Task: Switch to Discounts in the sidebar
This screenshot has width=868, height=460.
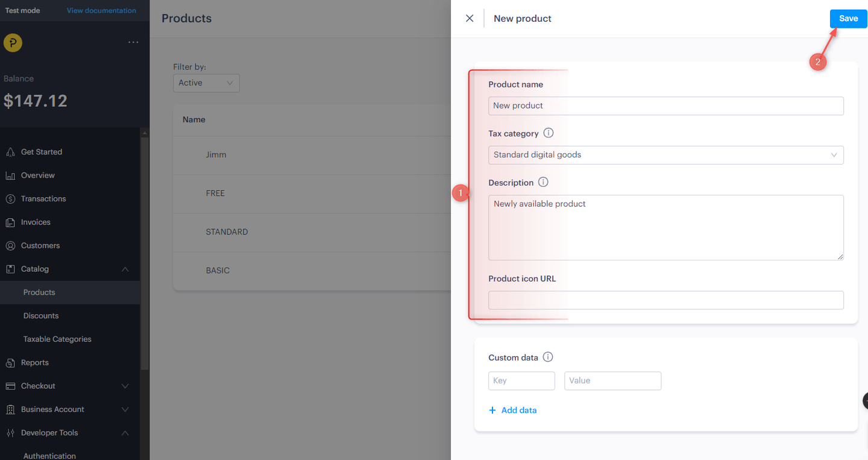Action: [40, 315]
